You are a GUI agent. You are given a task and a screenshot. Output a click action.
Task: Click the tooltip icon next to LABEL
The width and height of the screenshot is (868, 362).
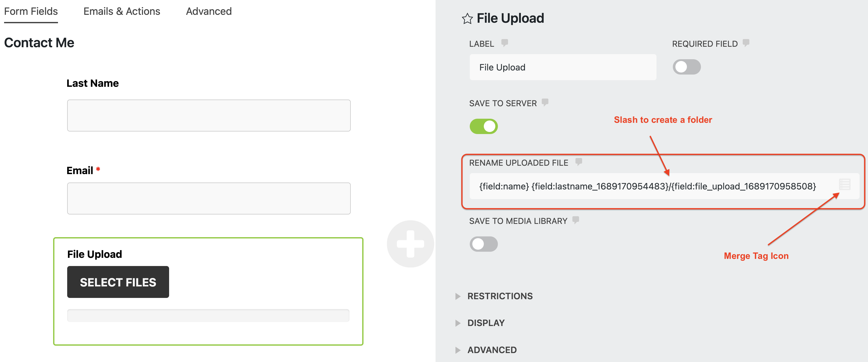click(505, 43)
